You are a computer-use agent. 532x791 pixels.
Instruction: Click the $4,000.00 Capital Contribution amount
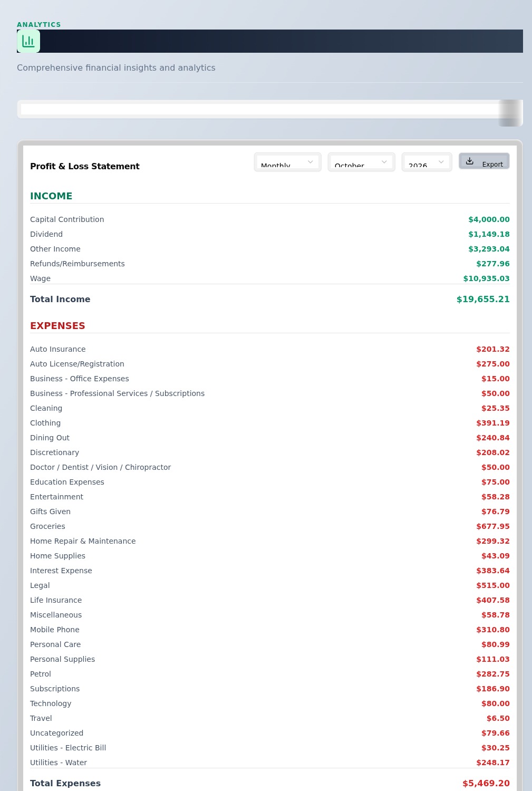pyautogui.click(x=489, y=219)
